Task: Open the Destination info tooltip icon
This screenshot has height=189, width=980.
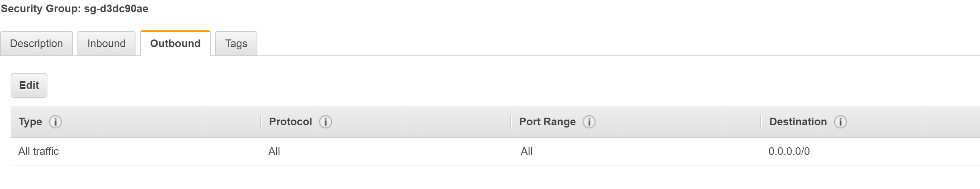Action: (840, 122)
